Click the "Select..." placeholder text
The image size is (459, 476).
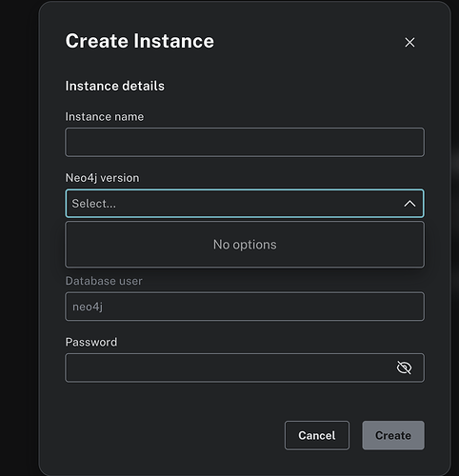coord(94,204)
